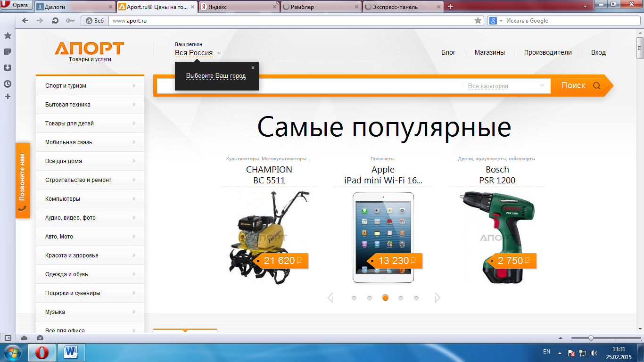Open the Вся Россия region dropdown
644x362 pixels.
198,53
